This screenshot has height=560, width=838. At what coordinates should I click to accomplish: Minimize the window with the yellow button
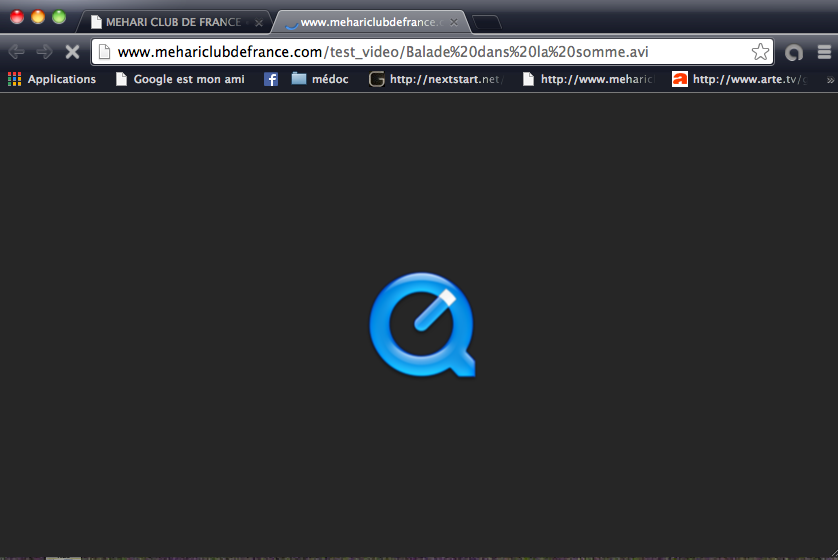[x=38, y=17]
